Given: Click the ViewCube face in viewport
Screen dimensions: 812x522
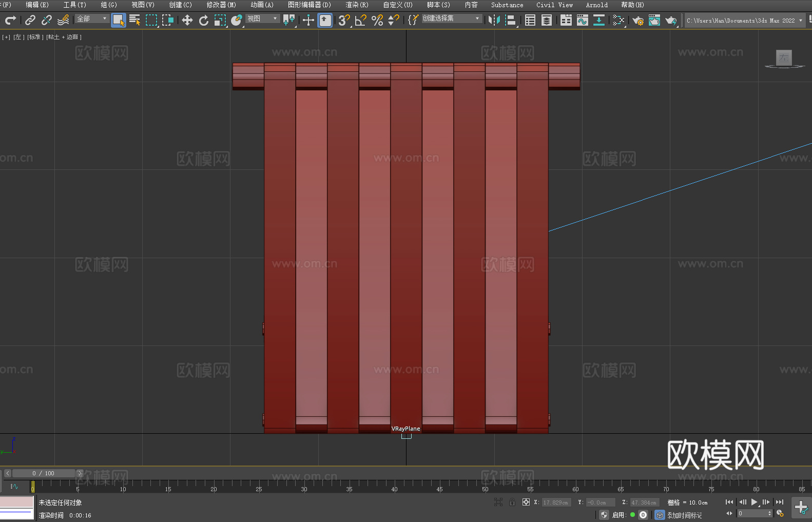Looking at the screenshot, I should (x=784, y=57).
